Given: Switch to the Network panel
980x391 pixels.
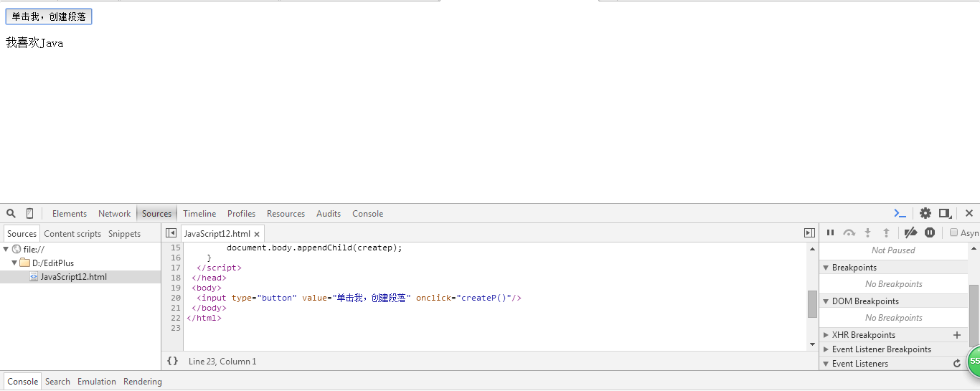Looking at the screenshot, I should (x=115, y=214).
